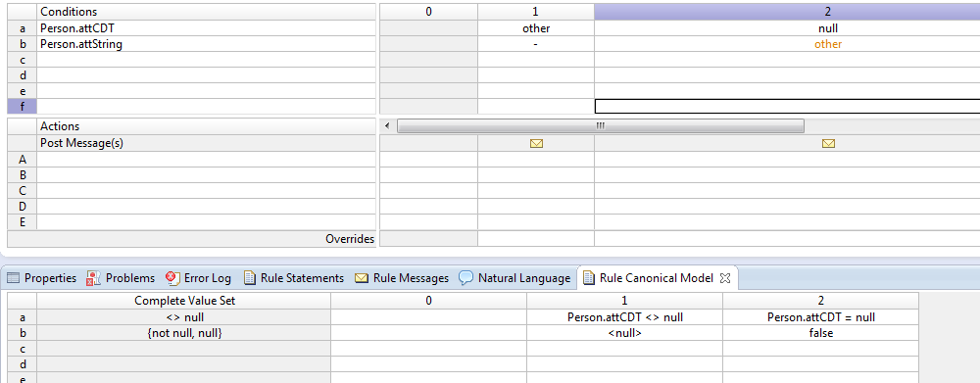Click the horizontal scrollbar thumb
The width and height of the screenshot is (980, 383).
pos(601,126)
